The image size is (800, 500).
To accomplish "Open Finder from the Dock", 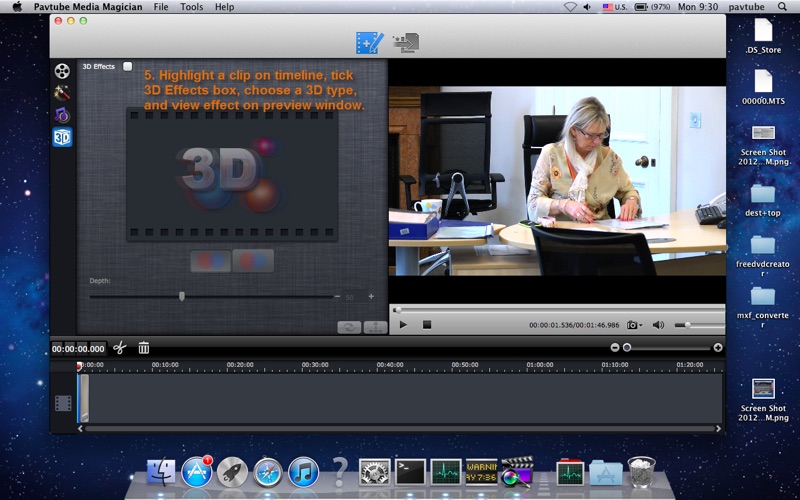I will 161,471.
